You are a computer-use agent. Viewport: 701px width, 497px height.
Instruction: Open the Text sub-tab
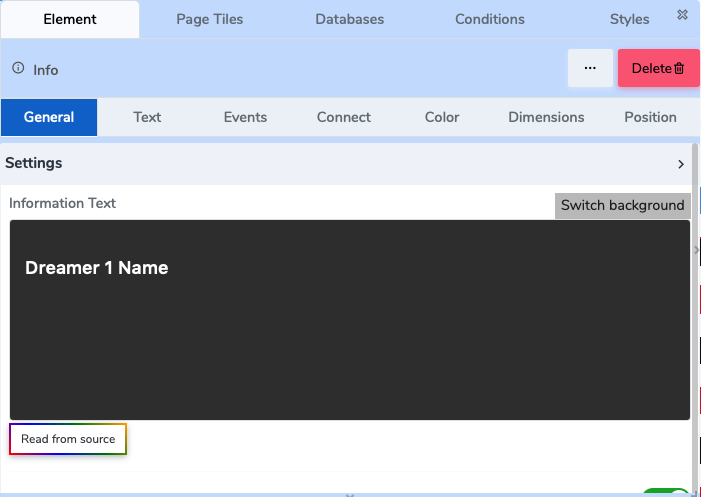pos(147,117)
